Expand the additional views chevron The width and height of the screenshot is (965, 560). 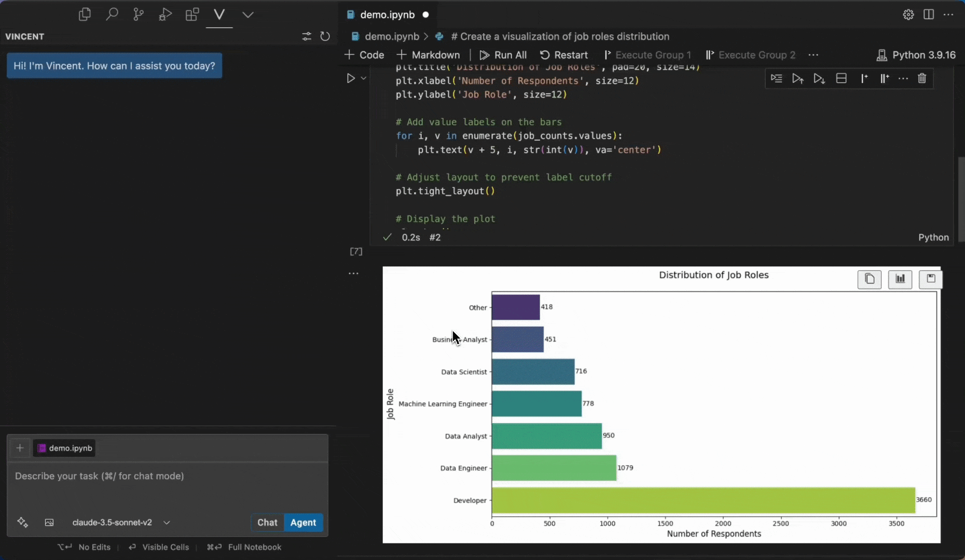tap(248, 15)
